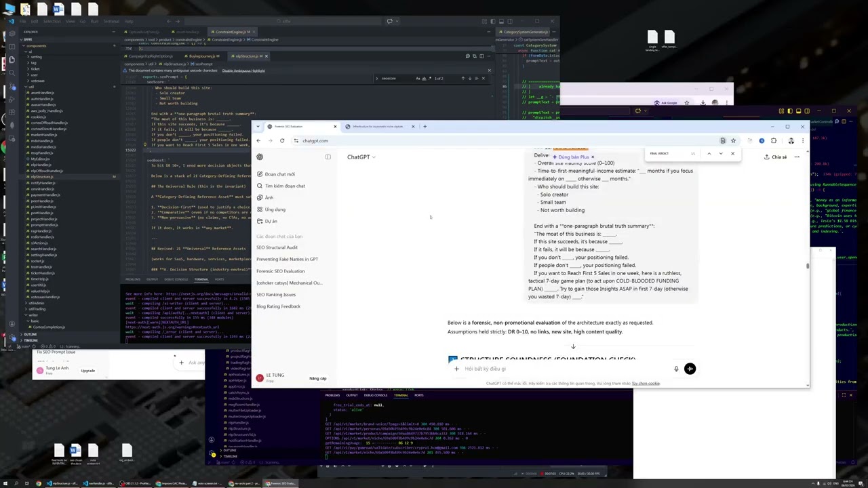Open the Preventing Fake Names in GPT chat

click(287, 259)
